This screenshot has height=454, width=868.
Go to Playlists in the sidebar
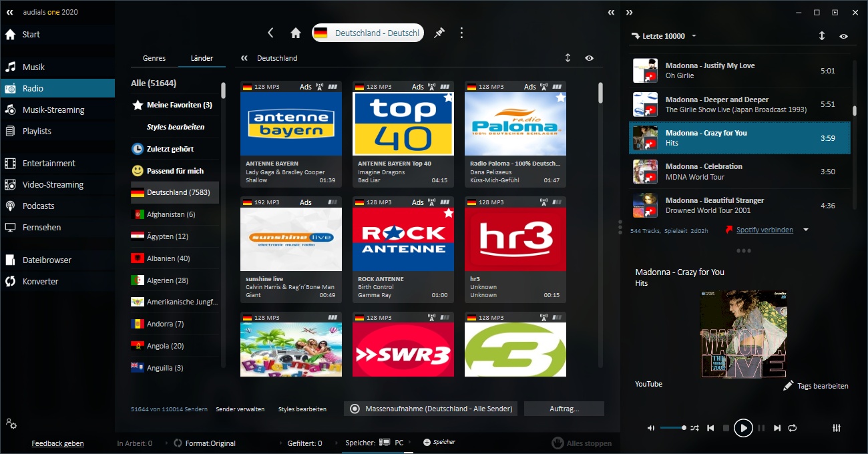tap(57, 131)
